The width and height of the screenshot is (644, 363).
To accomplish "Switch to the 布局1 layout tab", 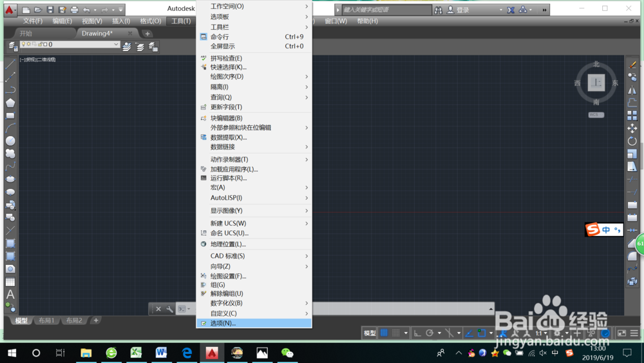I will coord(46,320).
